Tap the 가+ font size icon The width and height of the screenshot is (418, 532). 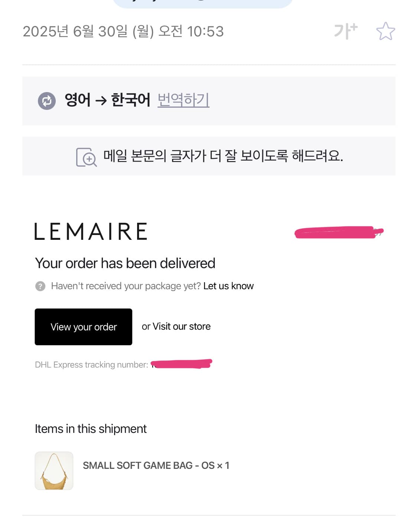(346, 31)
